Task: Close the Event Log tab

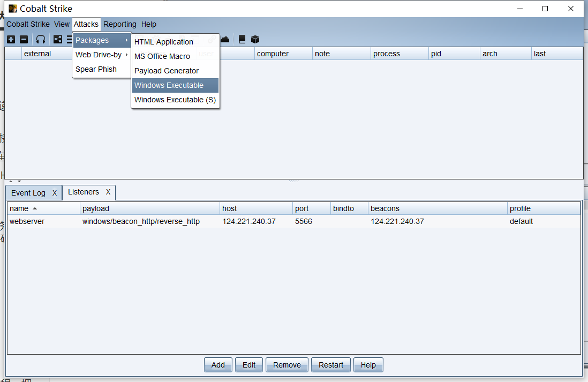Action: (55, 193)
